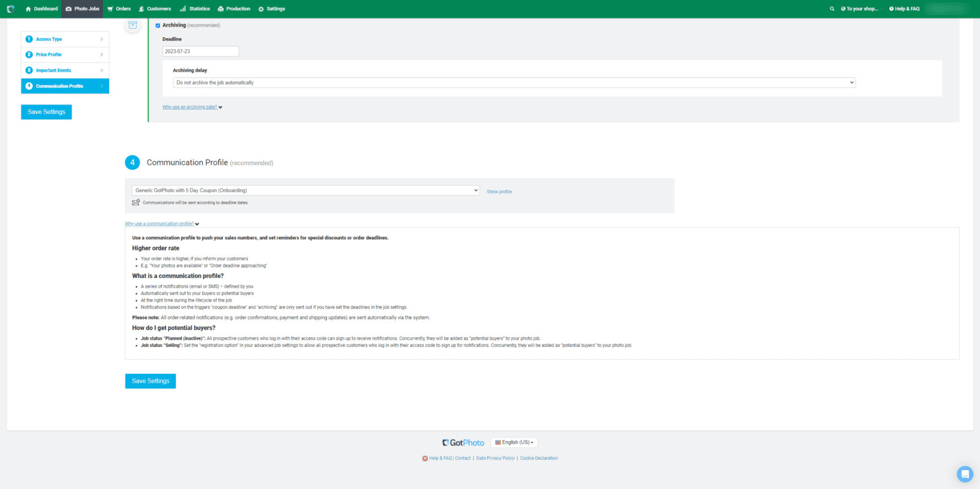Open the chat support bubble icon

(965, 474)
